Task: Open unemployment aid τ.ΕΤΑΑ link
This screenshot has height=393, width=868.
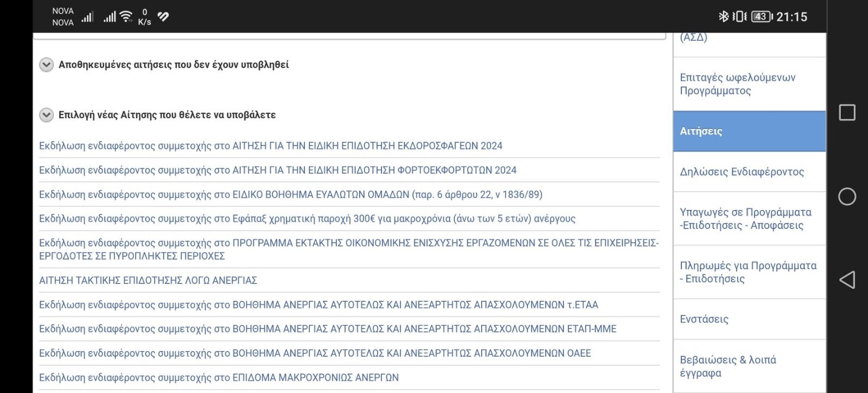Action: (318, 305)
